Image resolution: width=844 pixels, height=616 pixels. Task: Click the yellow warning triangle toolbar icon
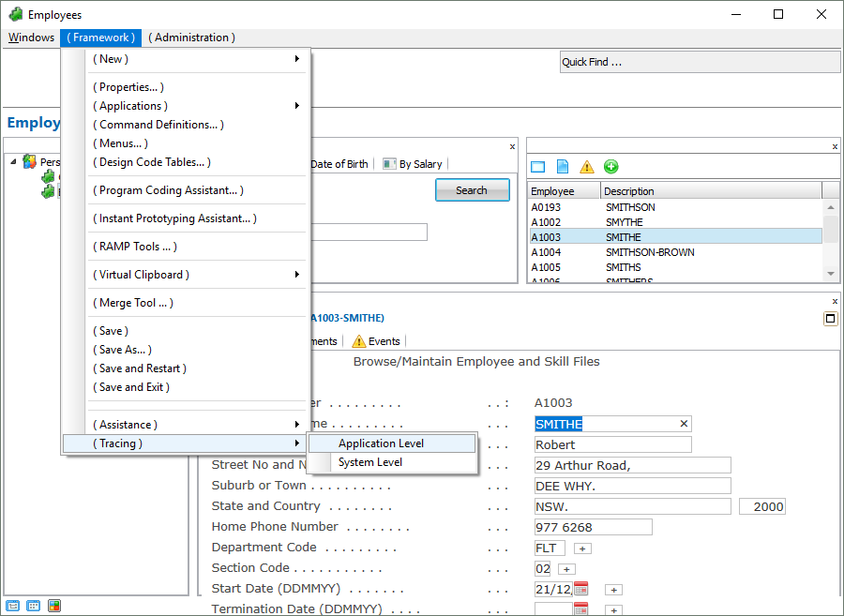tap(587, 167)
